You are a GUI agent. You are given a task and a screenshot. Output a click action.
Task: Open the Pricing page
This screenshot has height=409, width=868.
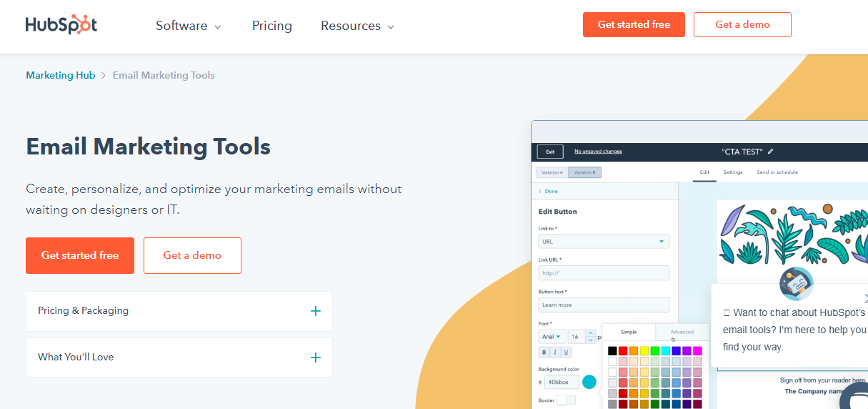[272, 26]
